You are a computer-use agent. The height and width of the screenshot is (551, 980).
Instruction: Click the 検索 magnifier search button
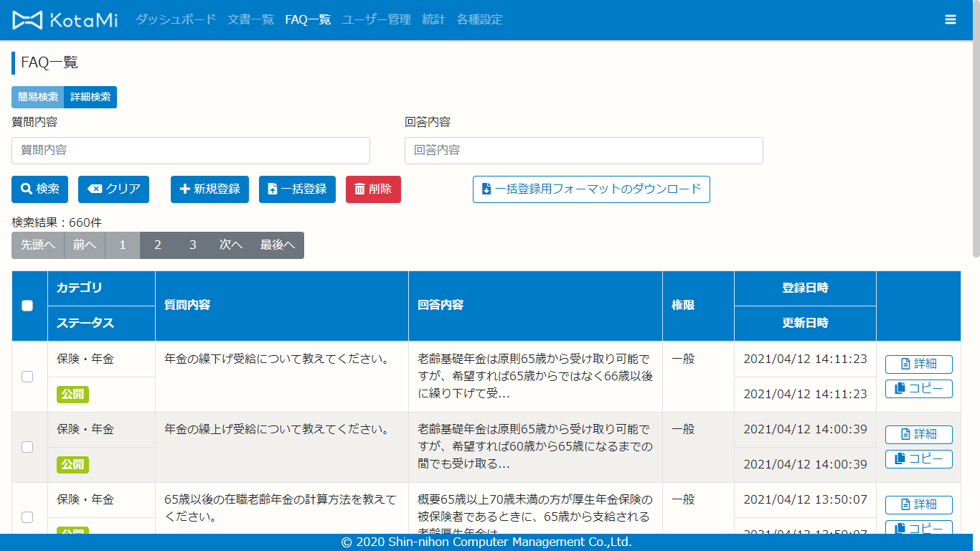click(40, 189)
